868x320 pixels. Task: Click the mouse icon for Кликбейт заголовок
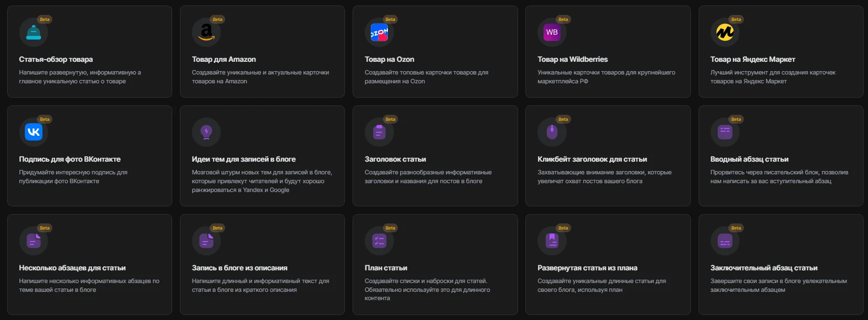click(x=552, y=132)
